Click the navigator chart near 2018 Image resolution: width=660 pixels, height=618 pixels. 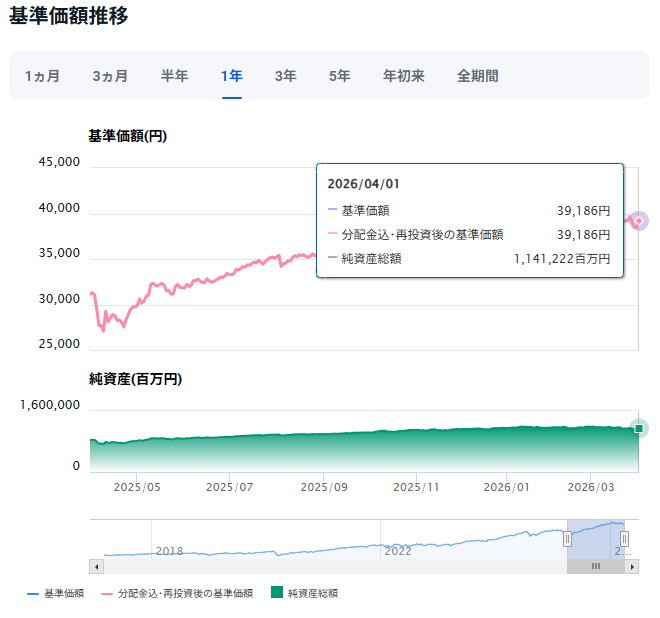[x=169, y=550]
